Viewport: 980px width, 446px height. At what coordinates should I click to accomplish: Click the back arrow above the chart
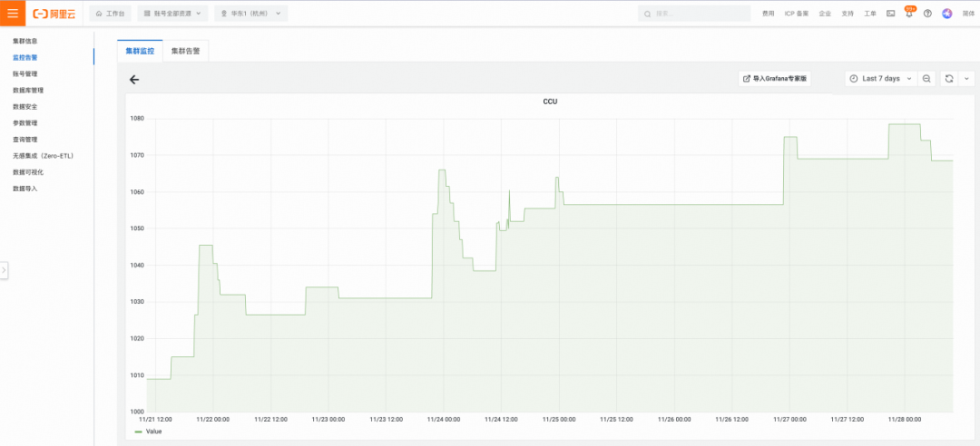point(133,80)
